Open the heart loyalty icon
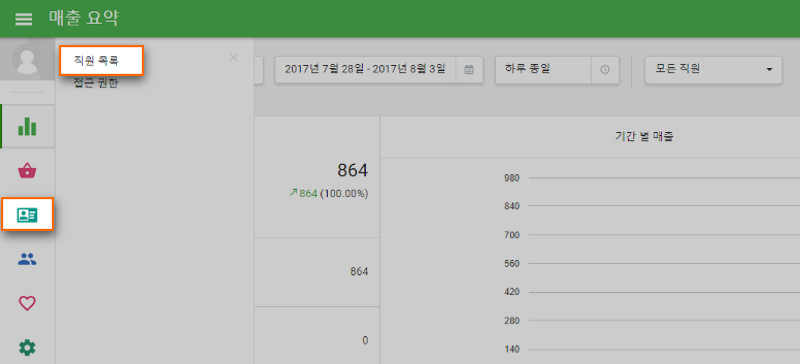This screenshot has height=364, width=800. 27,304
